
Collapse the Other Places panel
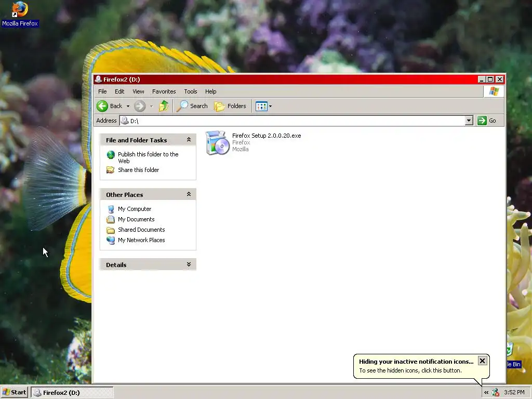click(189, 194)
